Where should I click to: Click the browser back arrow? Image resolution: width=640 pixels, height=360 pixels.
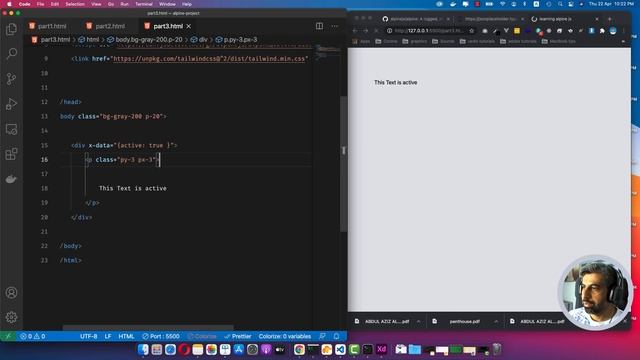tap(355, 31)
